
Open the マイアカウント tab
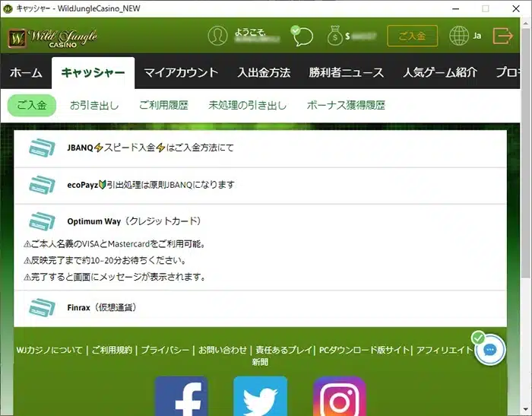181,73
